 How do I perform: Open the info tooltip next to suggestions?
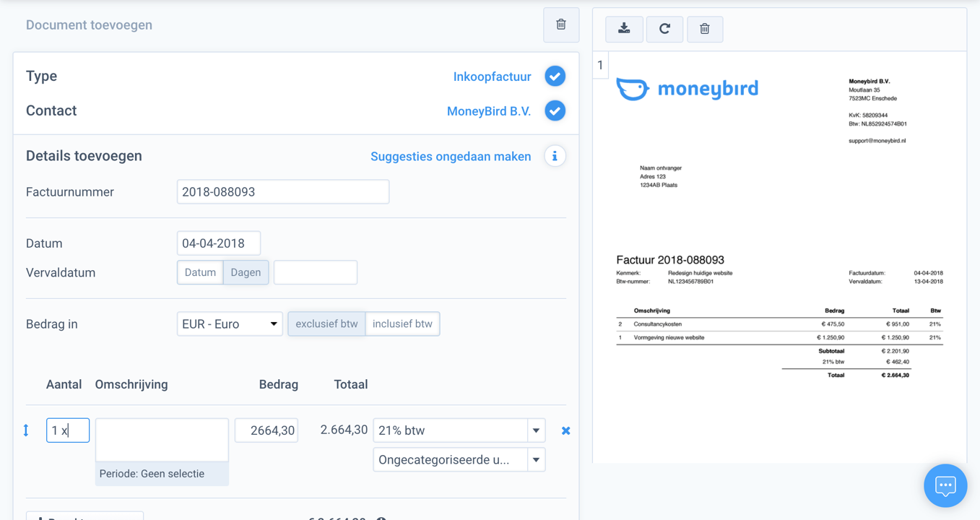tap(555, 155)
